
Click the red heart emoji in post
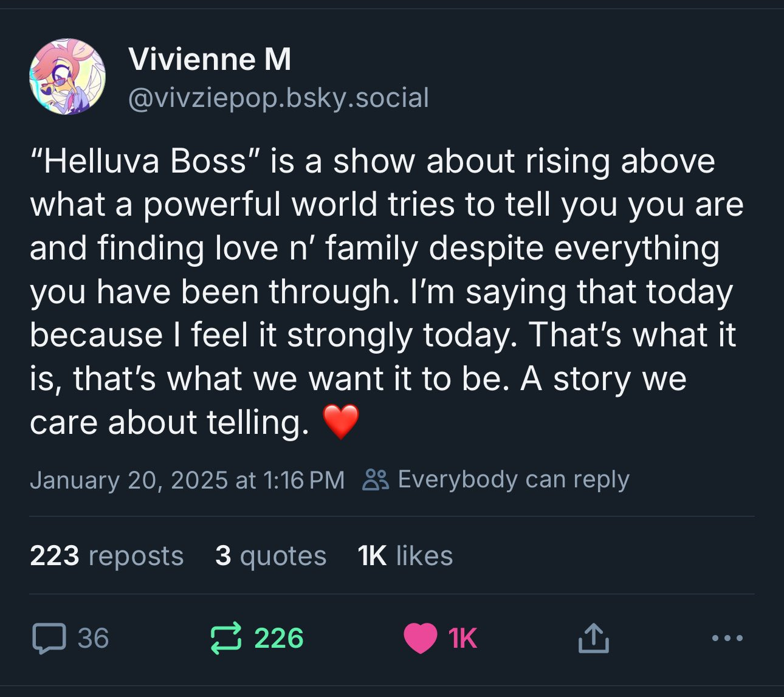[x=341, y=422]
